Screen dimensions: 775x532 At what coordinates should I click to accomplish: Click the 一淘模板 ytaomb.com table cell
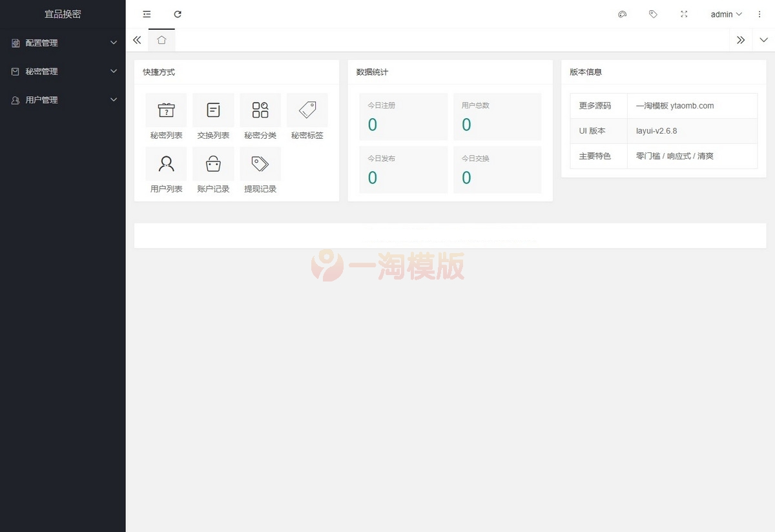pyautogui.click(x=692, y=106)
